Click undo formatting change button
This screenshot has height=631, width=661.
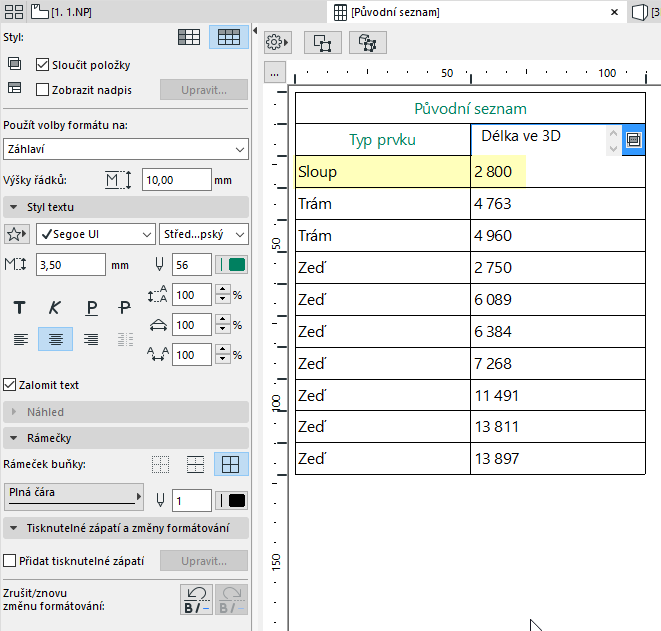(x=194, y=600)
